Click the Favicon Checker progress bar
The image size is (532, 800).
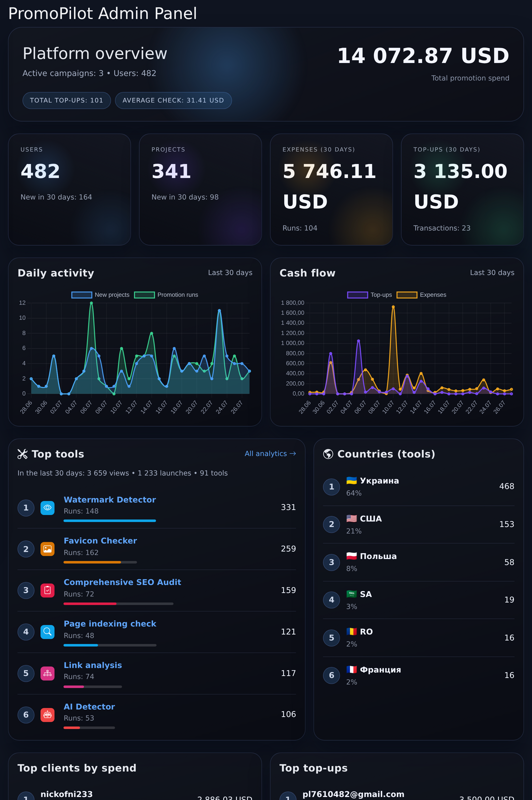click(100, 562)
